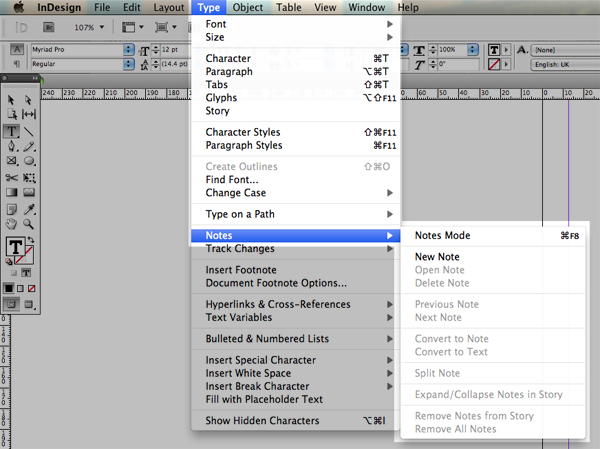Click the Preview screen mode button in toolbox

coord(29,304)
